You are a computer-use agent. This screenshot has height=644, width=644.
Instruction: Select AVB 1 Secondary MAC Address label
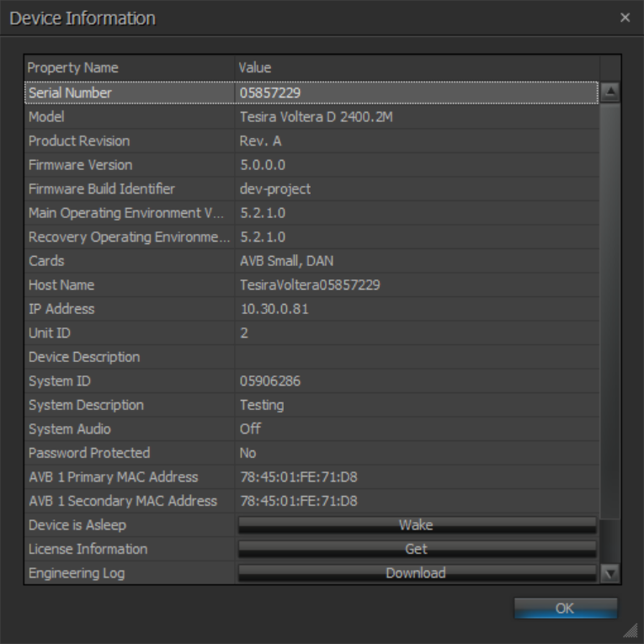123,502
